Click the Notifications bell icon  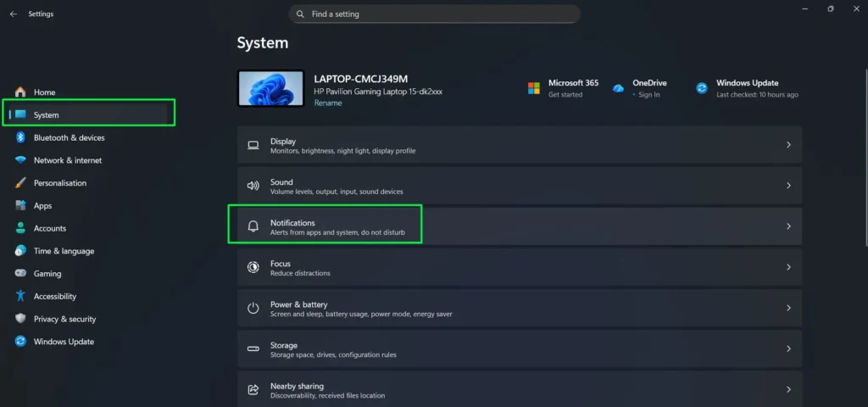253,226
